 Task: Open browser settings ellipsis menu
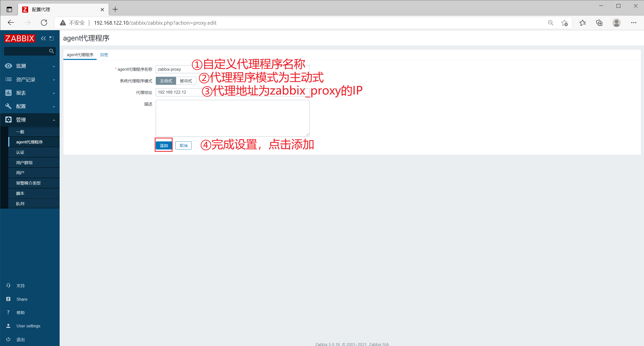[634, 23]
